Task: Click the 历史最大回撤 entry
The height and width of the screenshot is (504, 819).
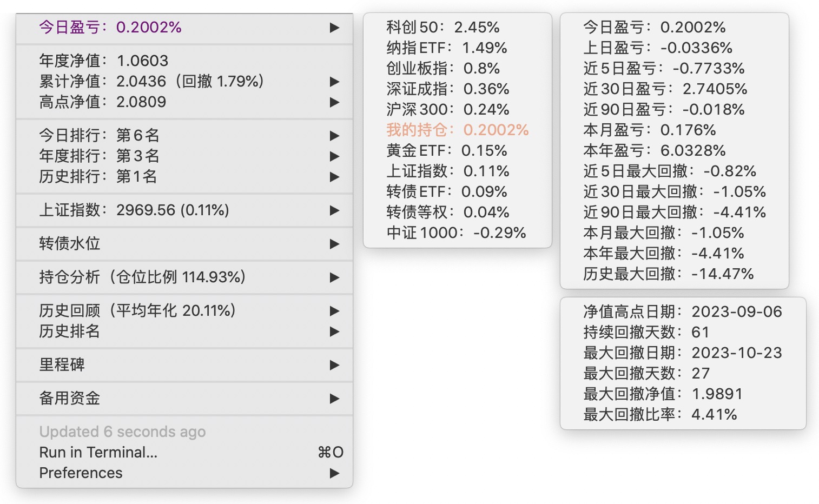Action: click(x=668, y=274)
